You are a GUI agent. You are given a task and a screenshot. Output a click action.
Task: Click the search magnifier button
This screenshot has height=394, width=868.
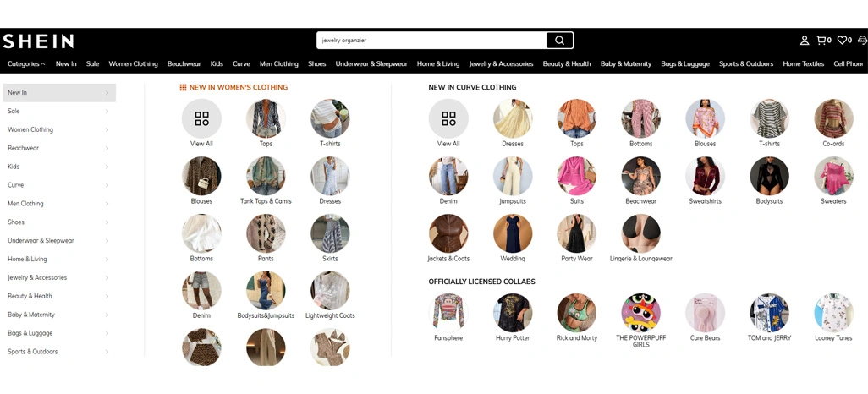pyautogui.click(x=559, y=41)
